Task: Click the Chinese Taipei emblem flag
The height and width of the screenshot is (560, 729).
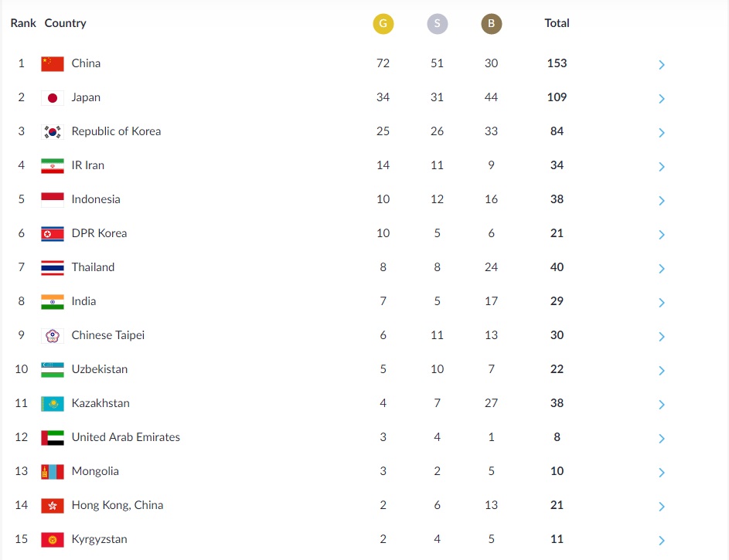Action: click(x=53, y=336)
